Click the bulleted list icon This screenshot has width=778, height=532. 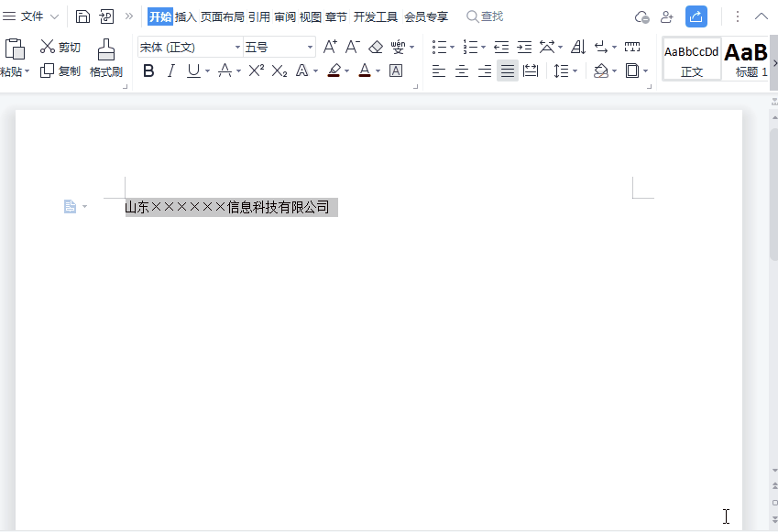pos(439,47)
